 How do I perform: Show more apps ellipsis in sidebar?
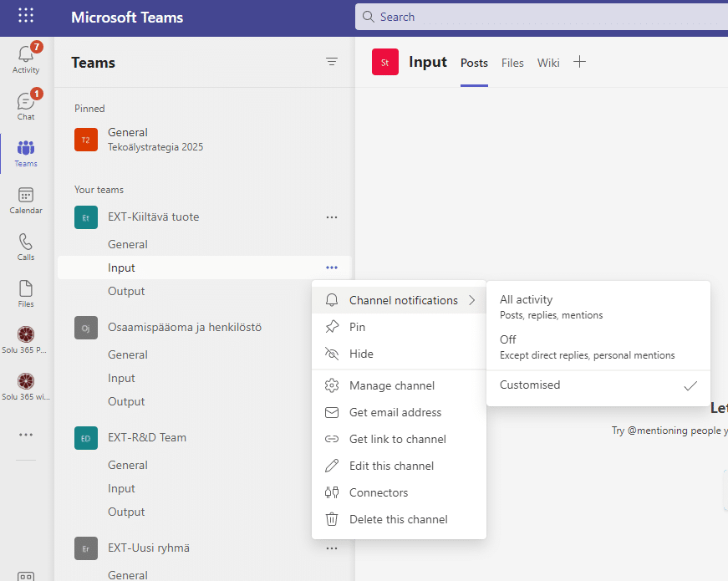26,435
